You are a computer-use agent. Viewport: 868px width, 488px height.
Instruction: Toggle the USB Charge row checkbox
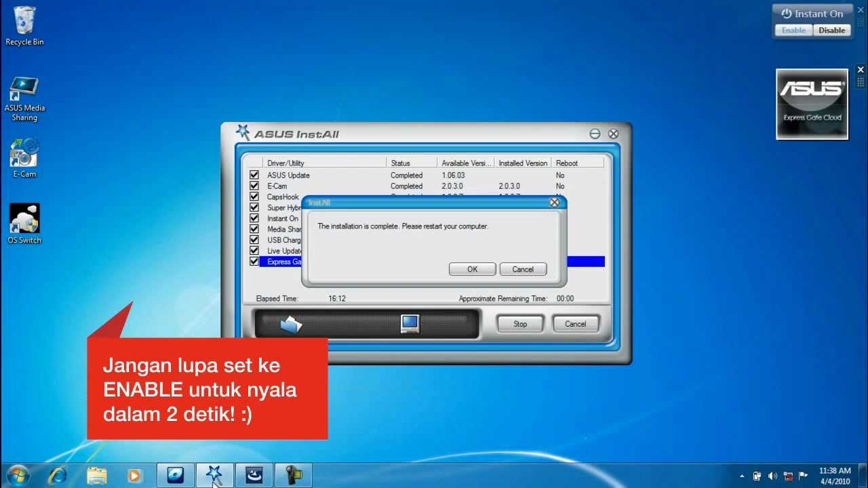point(254,240)
